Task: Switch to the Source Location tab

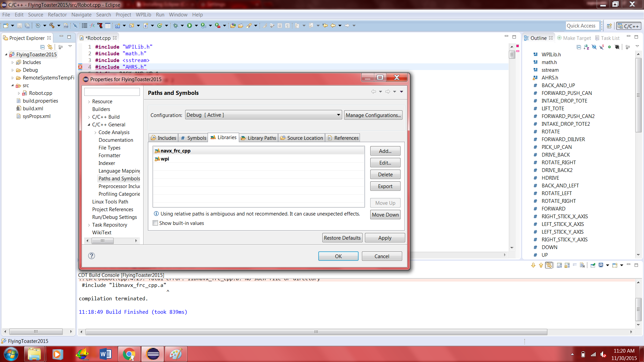Action: [x=302, y=138]
